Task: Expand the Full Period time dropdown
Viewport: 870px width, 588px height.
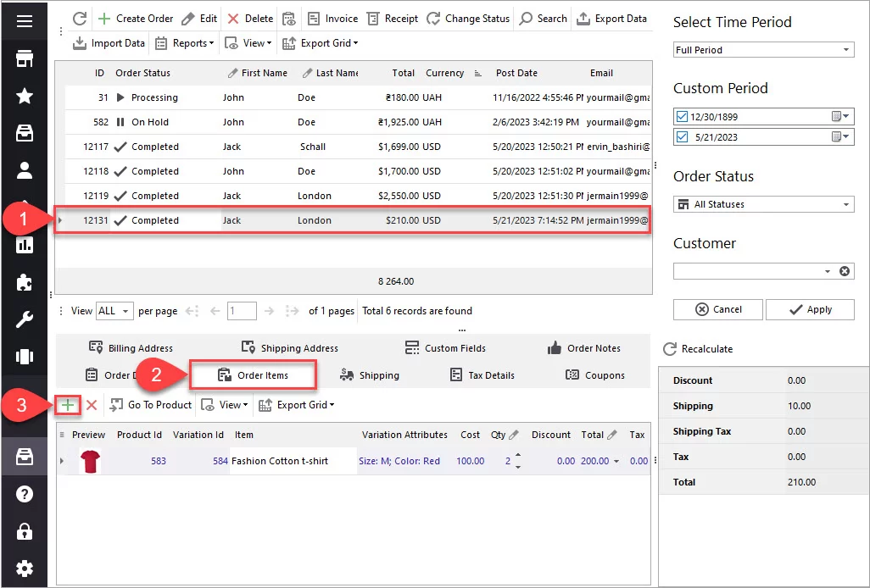Action: click(x=846, y=50)
